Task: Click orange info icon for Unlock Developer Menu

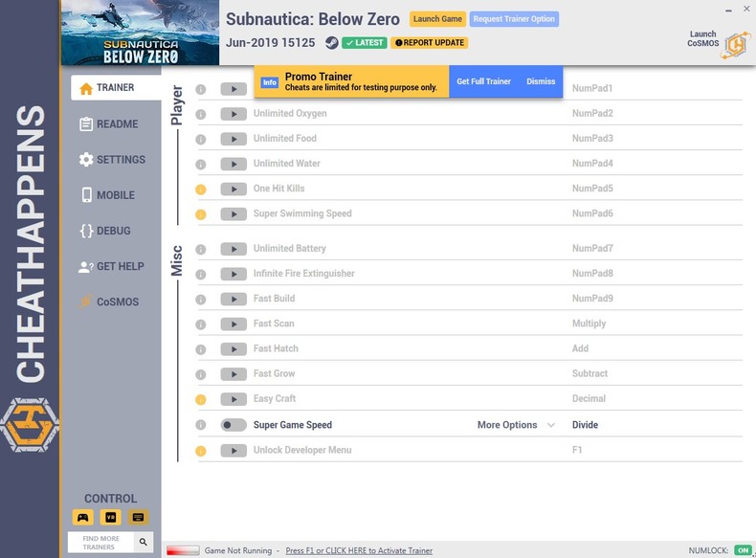Action: pyautogui.click(x=201, y=451)
